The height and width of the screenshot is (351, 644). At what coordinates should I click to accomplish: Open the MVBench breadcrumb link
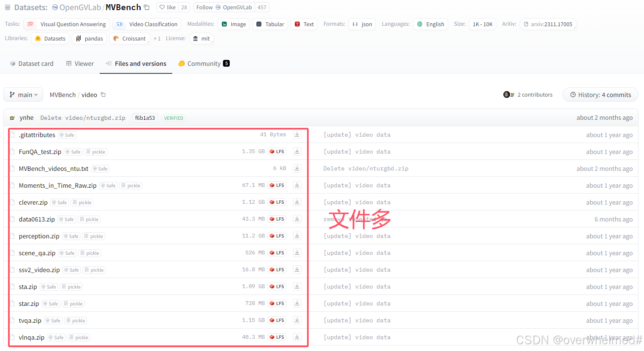point(62,95)
